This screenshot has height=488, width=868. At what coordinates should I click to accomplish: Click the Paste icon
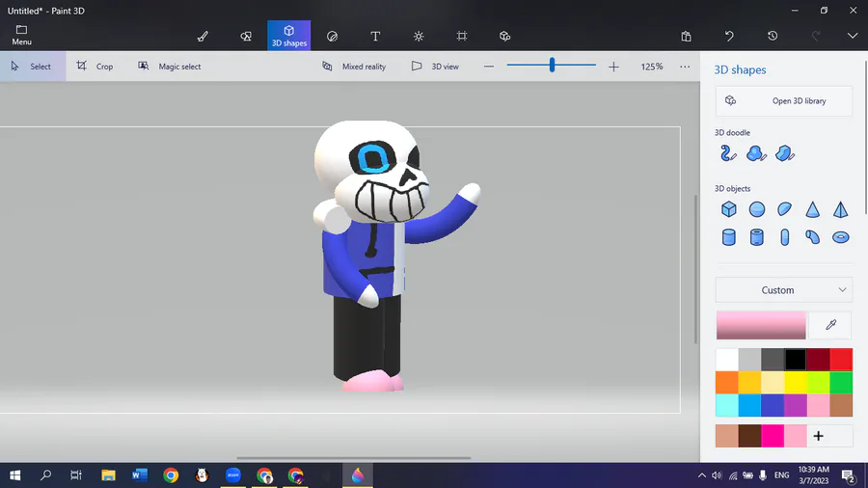click(x=686, y=36)
